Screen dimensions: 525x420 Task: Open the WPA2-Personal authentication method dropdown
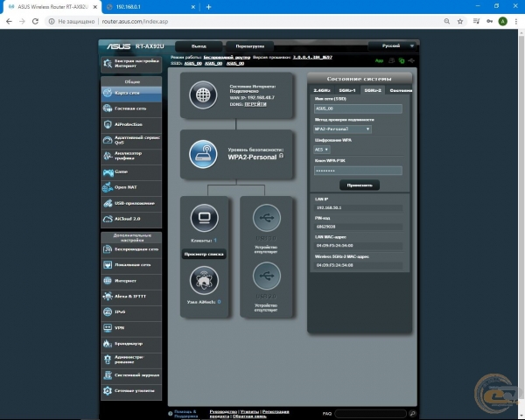coord(342,129)
